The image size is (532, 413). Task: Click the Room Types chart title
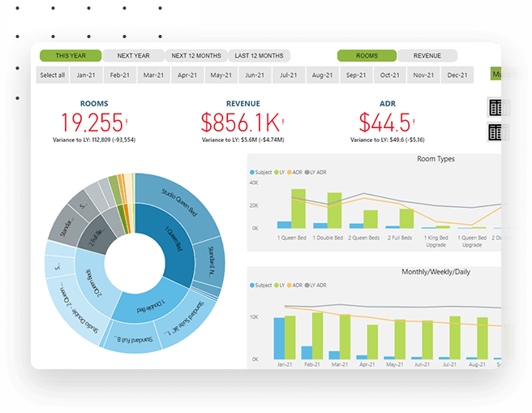pyautogui.click(x=435, y=159)
